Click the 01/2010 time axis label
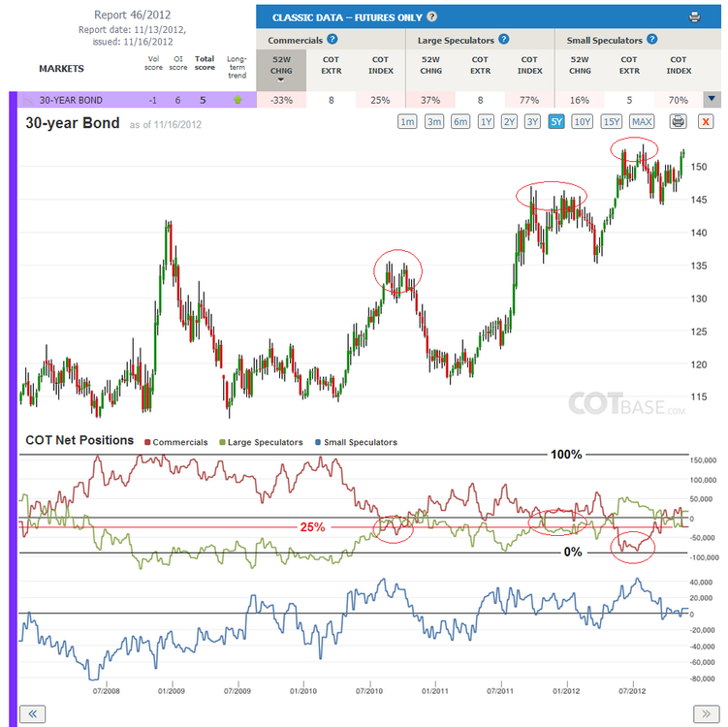 [303, 691]
